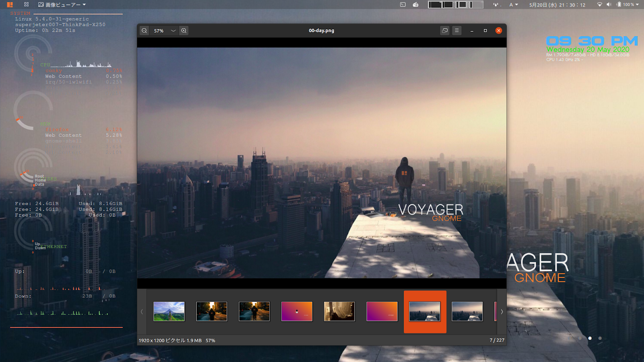The image size is (644, 362).
Task: Click the VOYAGER GNOME logo in the viewed image
Action: tap(431, 213)
